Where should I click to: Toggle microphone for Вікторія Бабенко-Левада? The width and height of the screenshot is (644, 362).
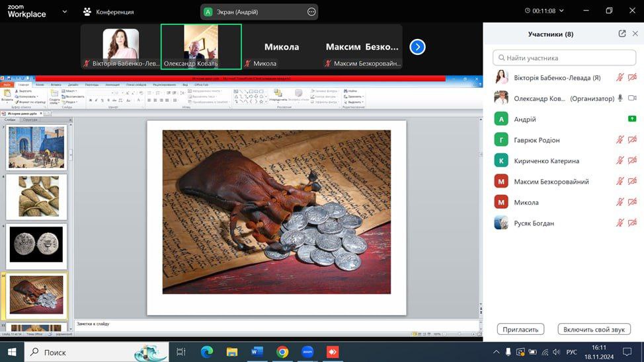pyautogui.click(x=620, y=77)
